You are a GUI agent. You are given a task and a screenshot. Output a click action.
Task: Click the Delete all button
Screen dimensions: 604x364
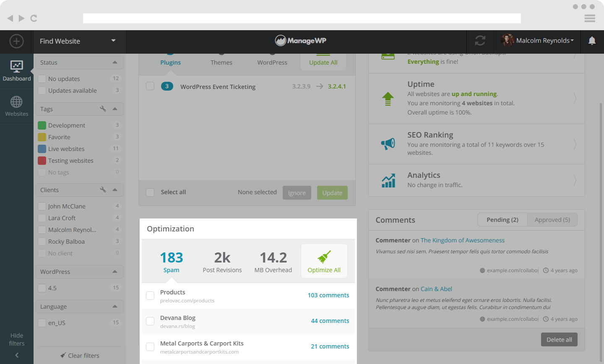pos(559,340)
